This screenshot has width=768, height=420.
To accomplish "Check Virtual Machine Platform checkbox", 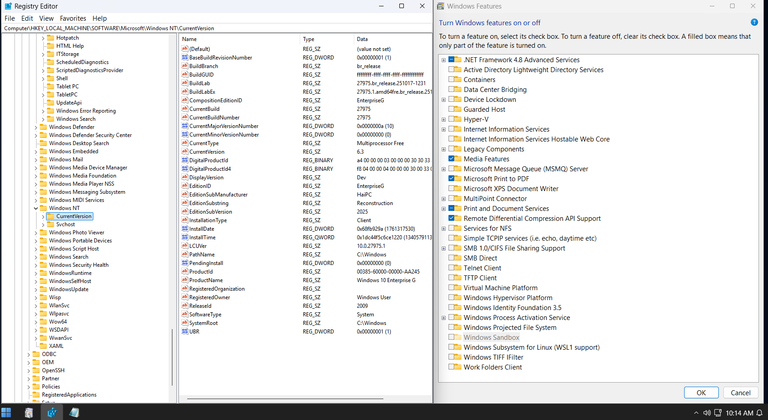I will tap(451, 288).
